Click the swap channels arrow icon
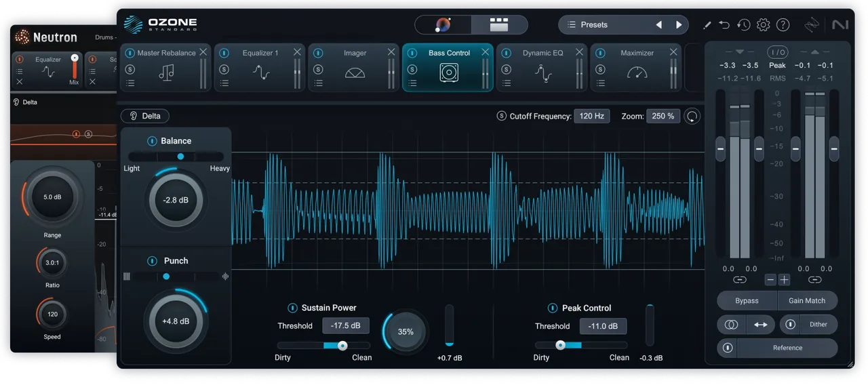868x385 pixels. coord(761,325)
